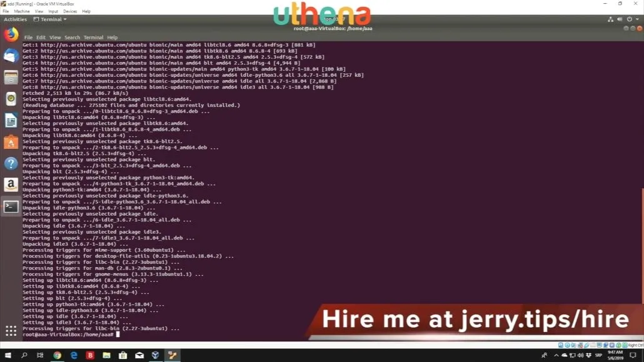Launch Thunderbird mail from the dock
The image size is (644, 362).
pos(11,56)
